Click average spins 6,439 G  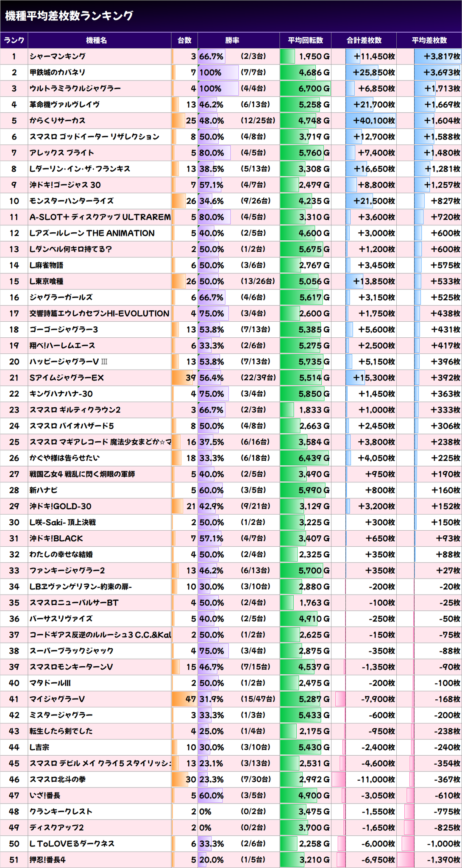point(314,458)
